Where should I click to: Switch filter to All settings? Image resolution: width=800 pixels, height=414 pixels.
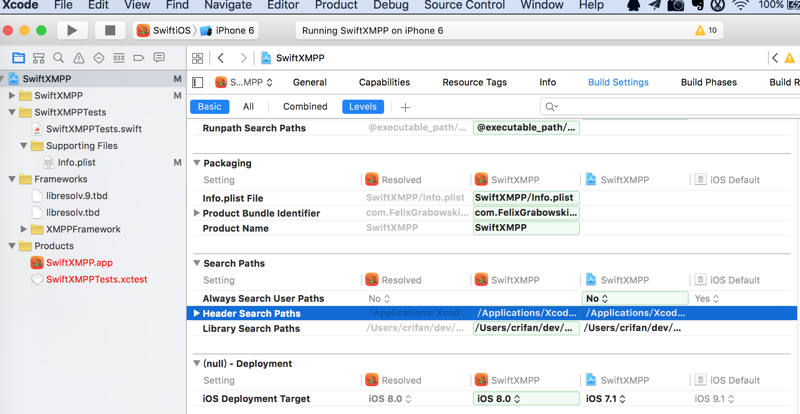tap(248, 107)
